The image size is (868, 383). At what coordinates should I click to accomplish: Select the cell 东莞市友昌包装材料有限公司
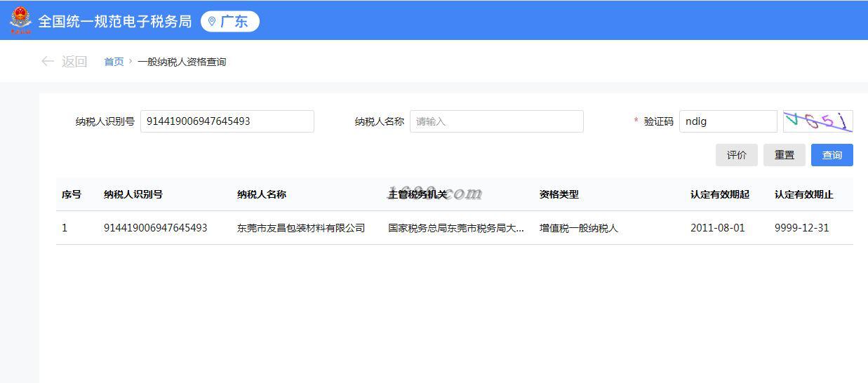tap(301, 228)
